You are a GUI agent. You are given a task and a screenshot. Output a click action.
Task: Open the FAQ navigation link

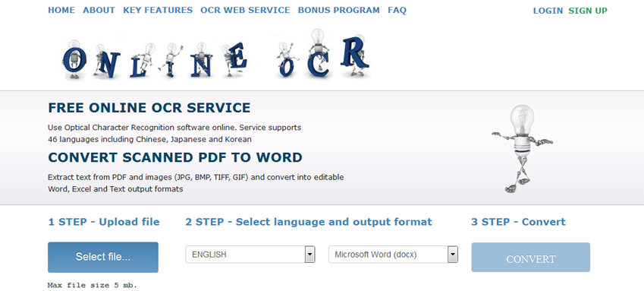pyautogui.click(x=397, y=11)
